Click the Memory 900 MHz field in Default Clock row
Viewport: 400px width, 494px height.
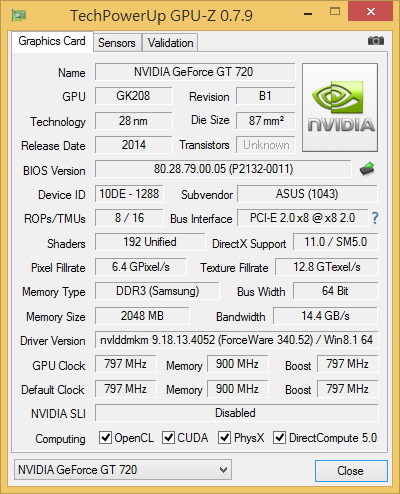[x=238, y=389]
